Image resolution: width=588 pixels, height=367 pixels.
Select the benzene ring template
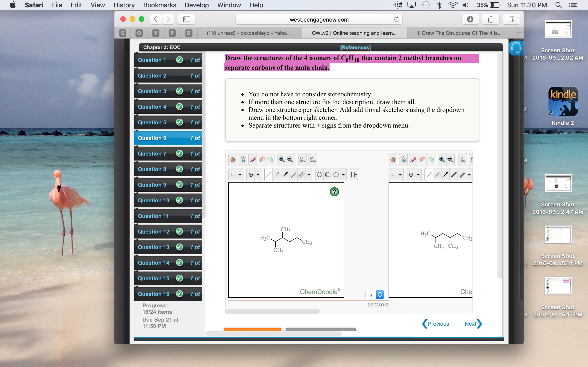(328, 174)
